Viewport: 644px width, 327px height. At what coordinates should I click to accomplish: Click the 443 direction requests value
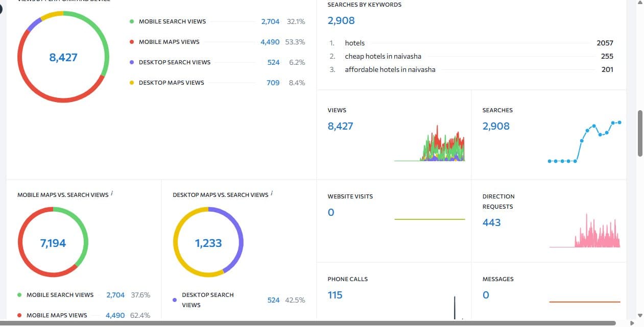(492, 222)
